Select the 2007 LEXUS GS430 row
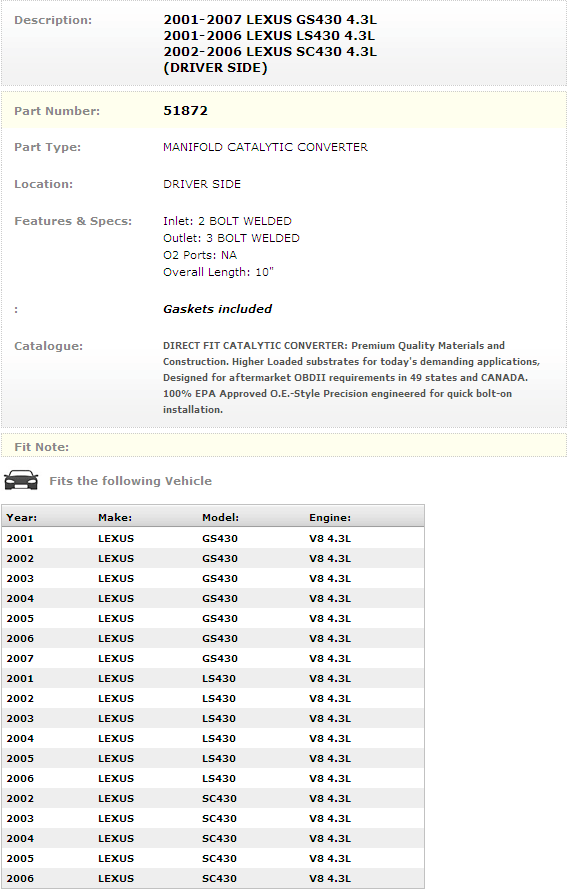Image resolution: width=570 pixels, height=892 pixels. [x=213, y=658]
